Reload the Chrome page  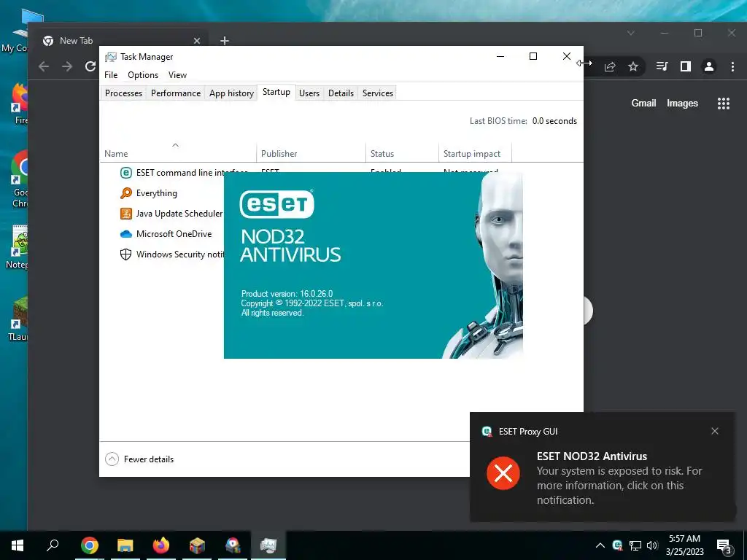coord(90,66)
